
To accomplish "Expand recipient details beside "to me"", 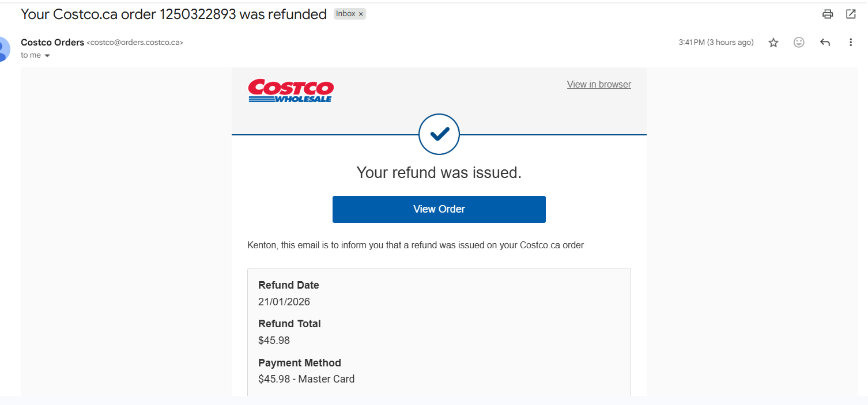I will (x=47, y=56).
